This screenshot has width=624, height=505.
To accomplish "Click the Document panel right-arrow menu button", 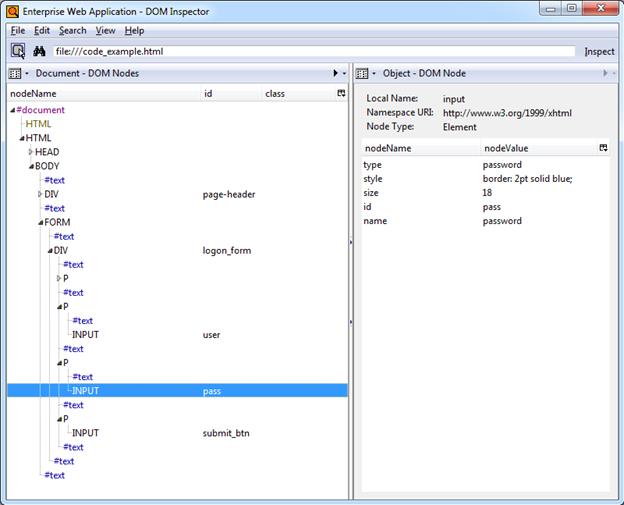I will pyautogui.click(x=335, y=73).
